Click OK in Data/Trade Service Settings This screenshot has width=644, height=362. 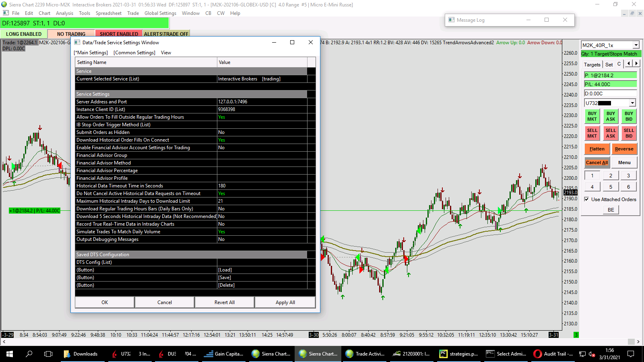point(105,302)
